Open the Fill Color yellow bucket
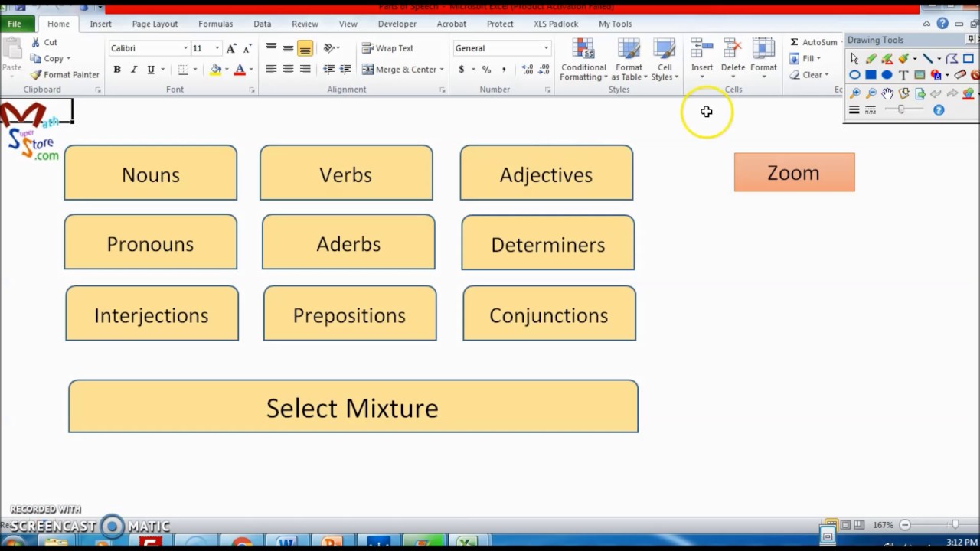Screen dimensions: 980x551 pyautogui.click(x=216, y=70)
